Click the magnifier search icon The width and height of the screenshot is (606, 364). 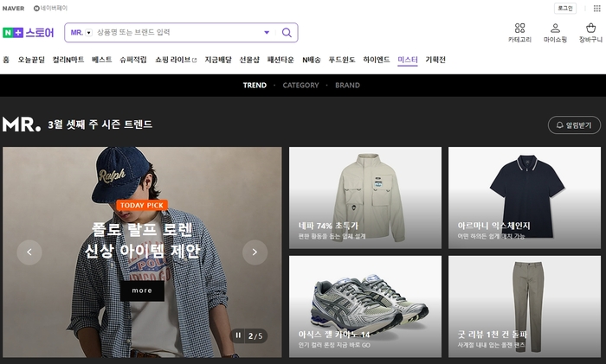pyautogui.click(x=287, y=33)
